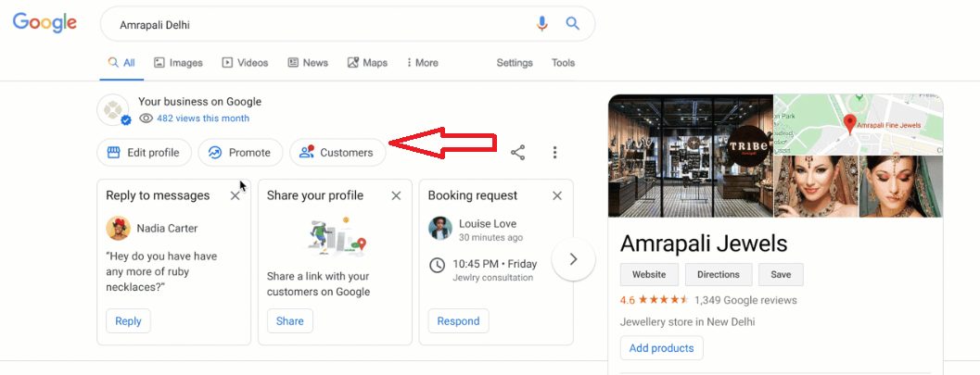The width and height of the screenshot is (980, 375).
Task: Click the Save button
Action: pyautogui.click(x=781, y=275)
